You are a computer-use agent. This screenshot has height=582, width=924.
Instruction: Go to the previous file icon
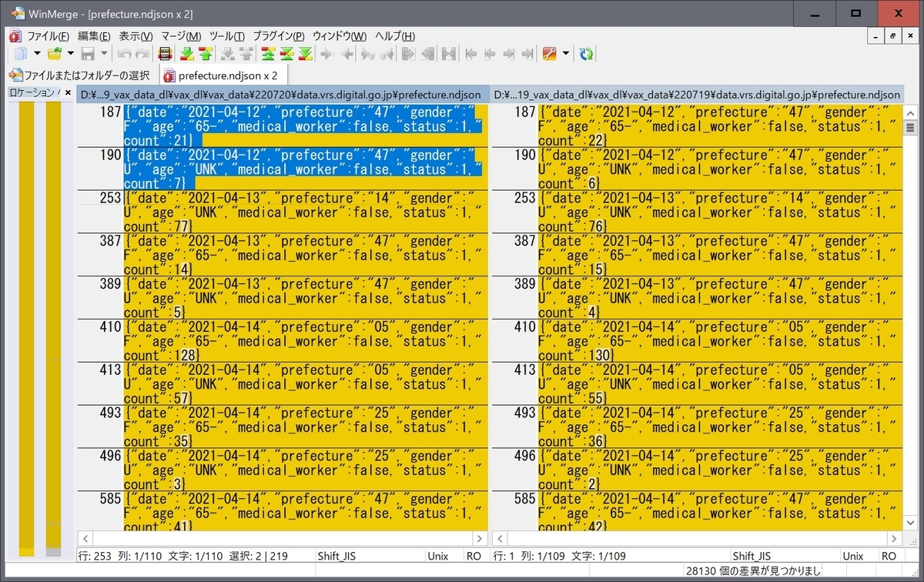pos(490,54)
